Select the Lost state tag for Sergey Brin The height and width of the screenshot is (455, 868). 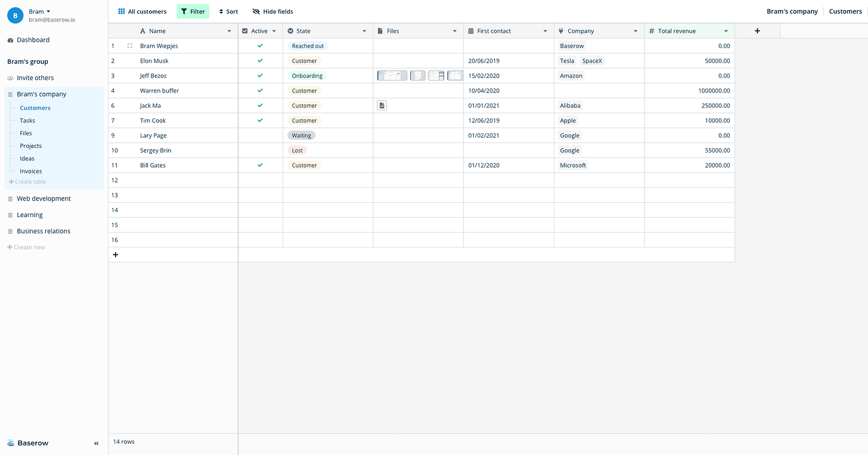click(x=297, y=150)
